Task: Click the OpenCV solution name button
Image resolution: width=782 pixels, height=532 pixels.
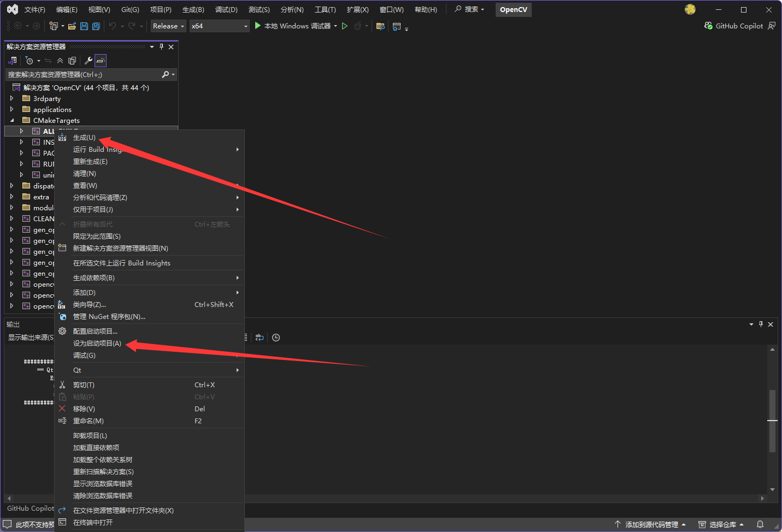Action: click(514, 10)
